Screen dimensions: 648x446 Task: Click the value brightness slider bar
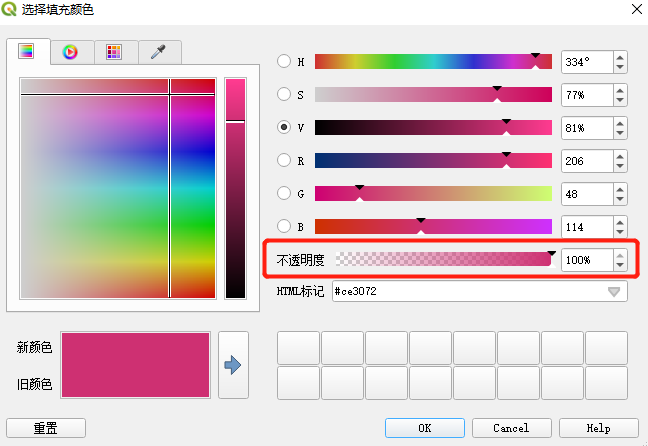(x=433, y=128)
